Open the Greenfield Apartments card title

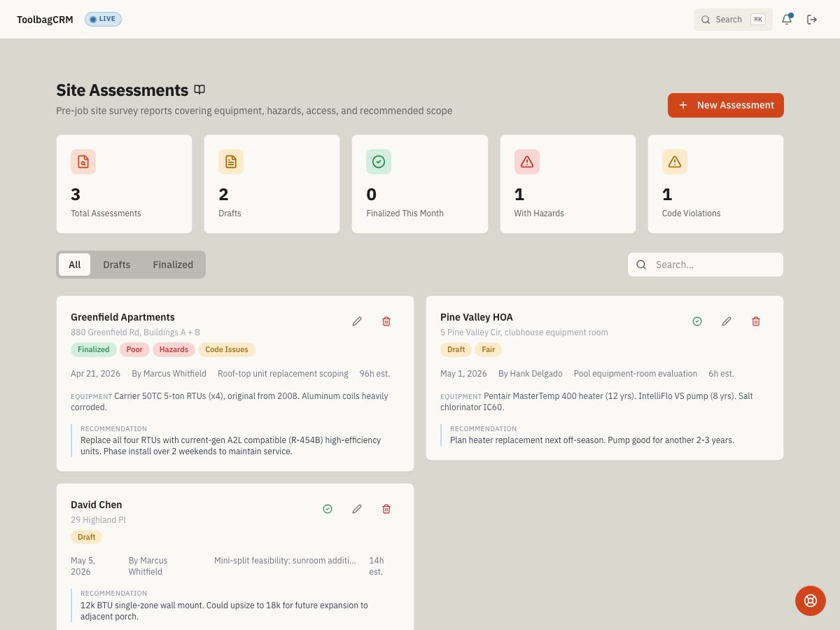coord(122,317)
